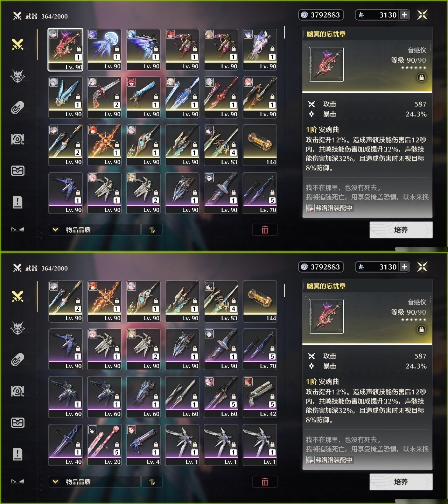Screen dimensions: 448x504
Task: Switch to crossed-swords weapons tab in lower sidebar
Action: click(17, 296)
